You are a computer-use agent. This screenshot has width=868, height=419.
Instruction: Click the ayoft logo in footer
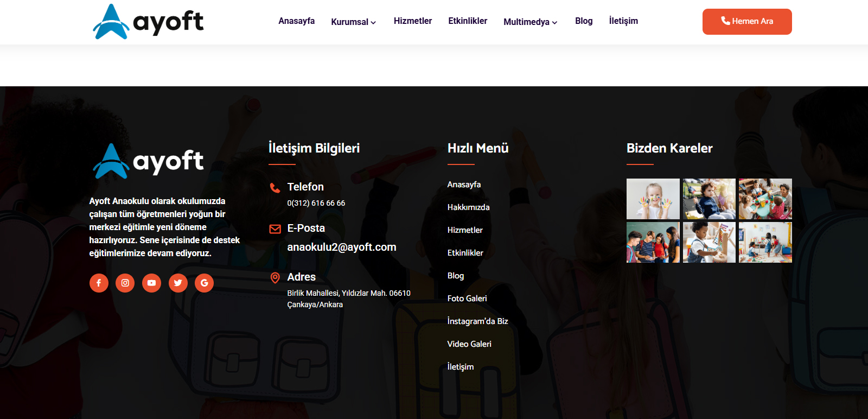tap(148, 161)
